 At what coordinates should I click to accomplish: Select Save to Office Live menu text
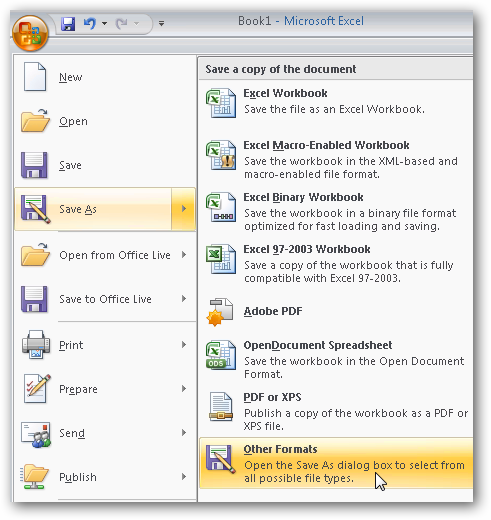[105, 299]
